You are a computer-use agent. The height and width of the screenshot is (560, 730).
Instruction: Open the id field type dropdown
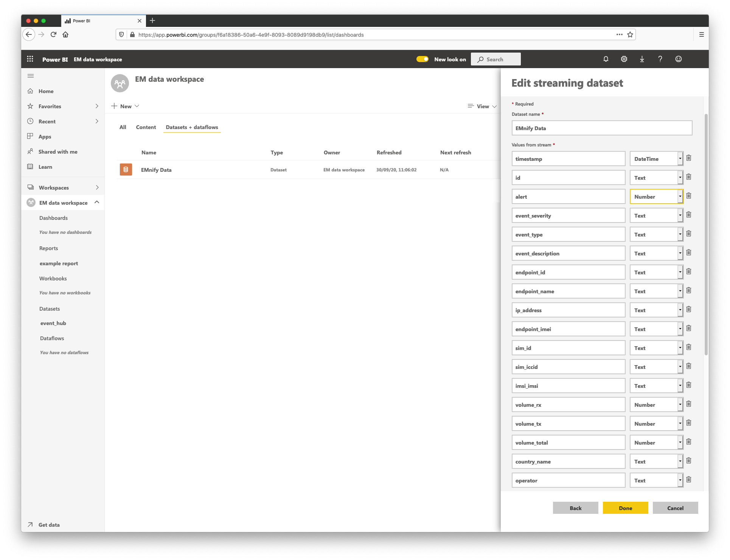pyautogui.click(x=657, y=177)
